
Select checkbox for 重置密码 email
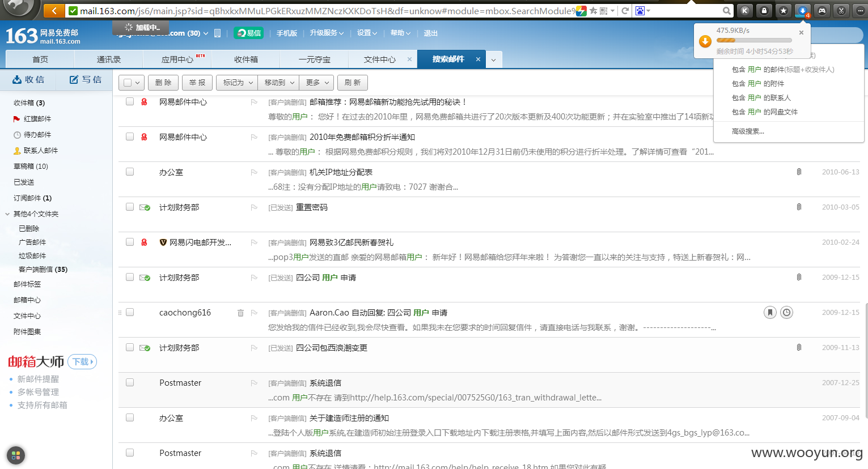(x=130, y=207)
